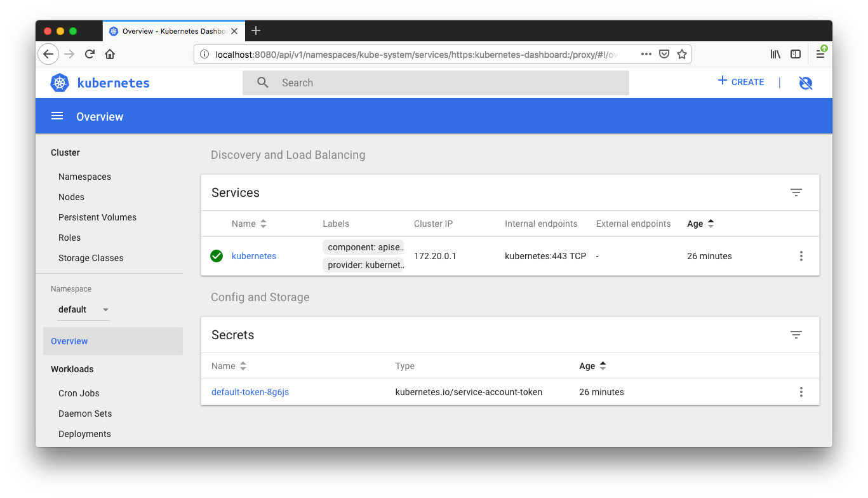The width and height of the screenshot is (868, 498).
Task: Click the Discovery and Load Balancing heading
Action: 288,155
